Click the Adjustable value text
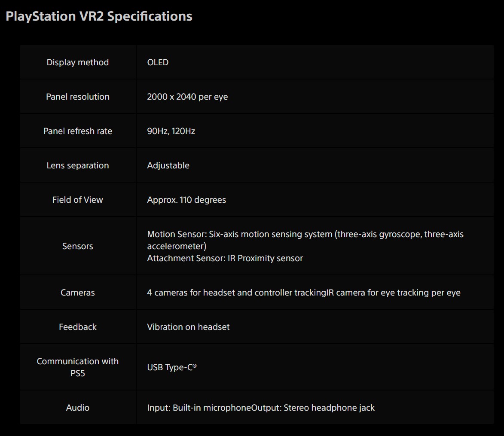Image resolution: width=504 pixels, height=436 pixels. point(168,165)
